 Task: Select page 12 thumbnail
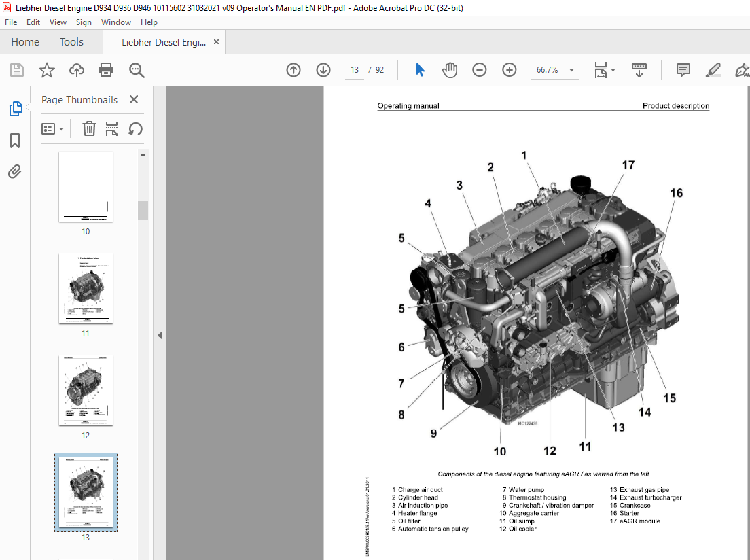tap(86, 391)
